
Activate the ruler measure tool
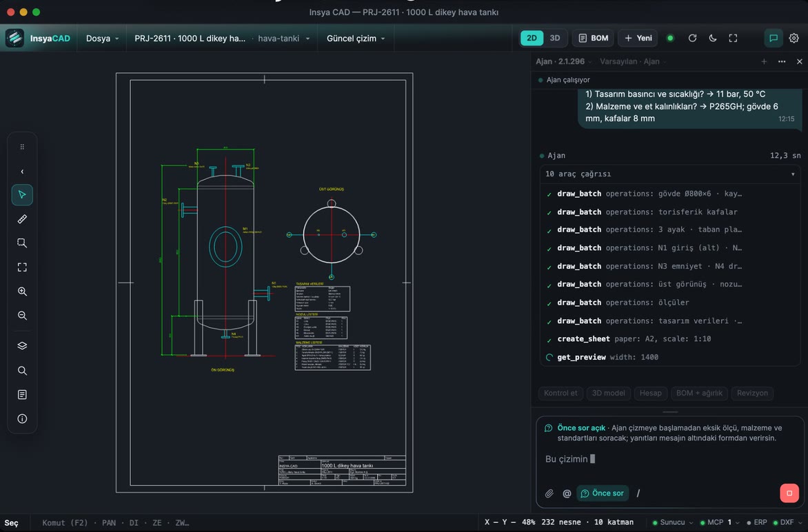click(x=22, y=219)
